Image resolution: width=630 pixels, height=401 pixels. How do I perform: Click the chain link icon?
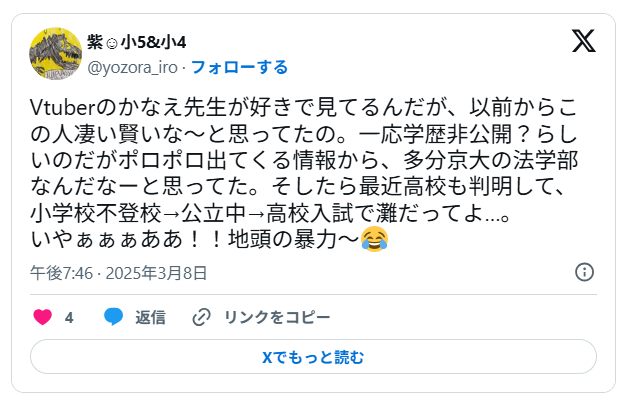201,317
